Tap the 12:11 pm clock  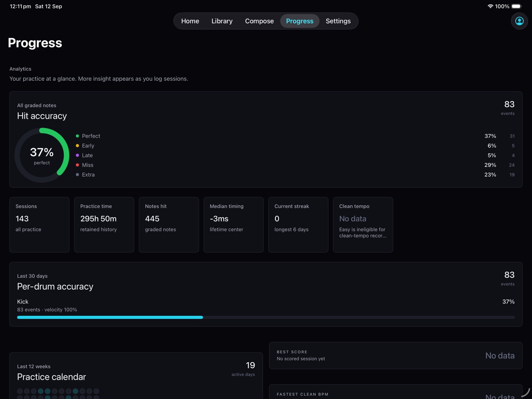coord(21,6)
